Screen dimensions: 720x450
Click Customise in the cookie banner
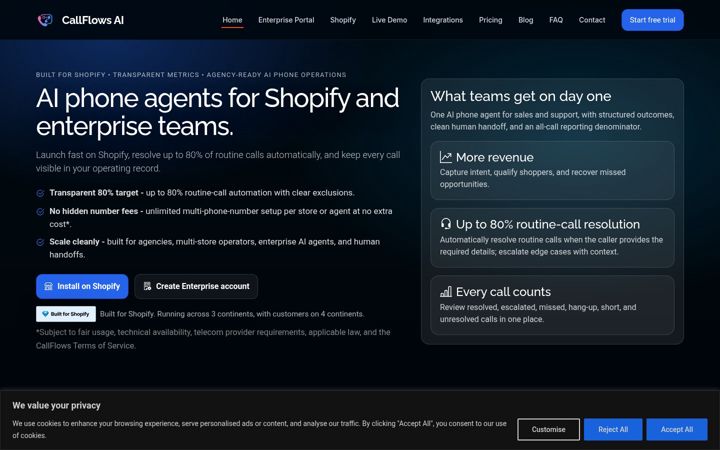tap(548, 429)
